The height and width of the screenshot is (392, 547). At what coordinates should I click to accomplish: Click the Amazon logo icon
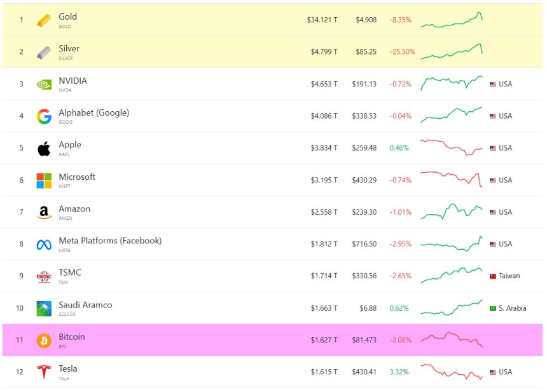tap(44, 213)
